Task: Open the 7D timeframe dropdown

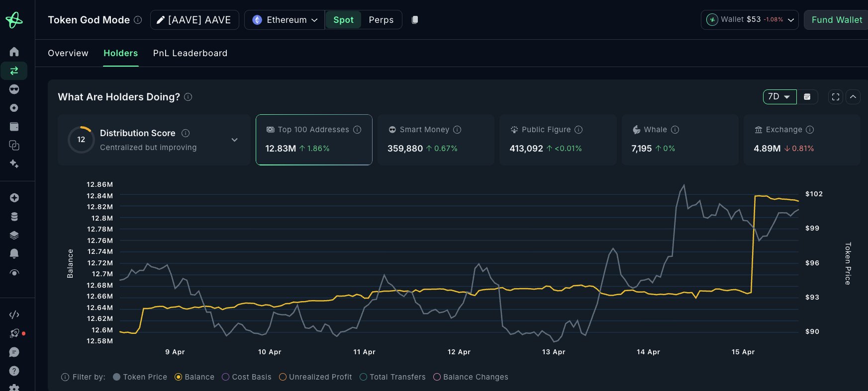Action: click(x=779, y=97)
